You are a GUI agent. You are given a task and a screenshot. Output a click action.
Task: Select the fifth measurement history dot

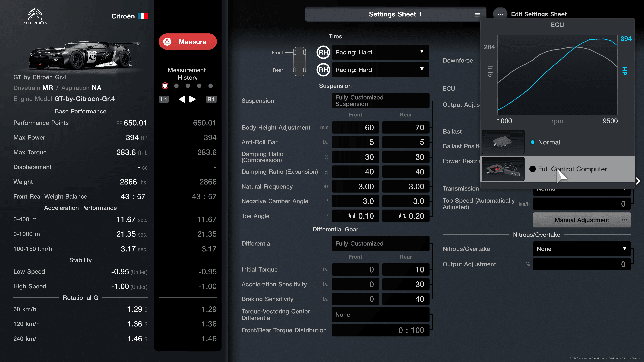pyautogui.click(x=210, y=86)
